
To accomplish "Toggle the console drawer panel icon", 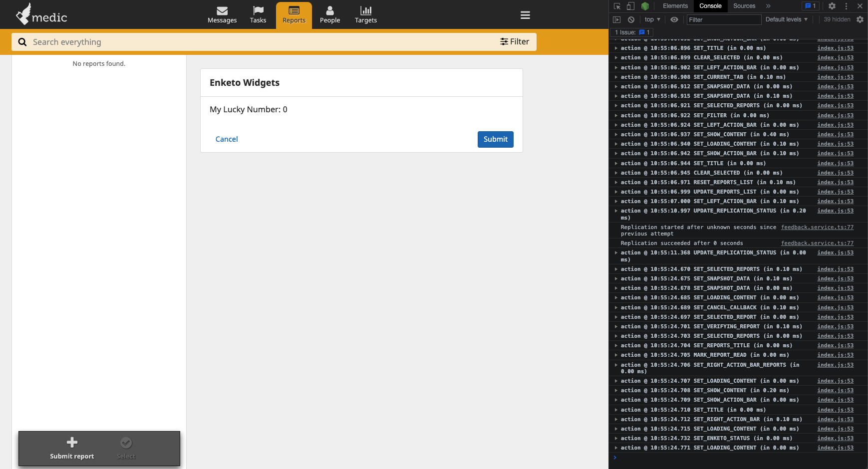I will [x=617, y=19].
